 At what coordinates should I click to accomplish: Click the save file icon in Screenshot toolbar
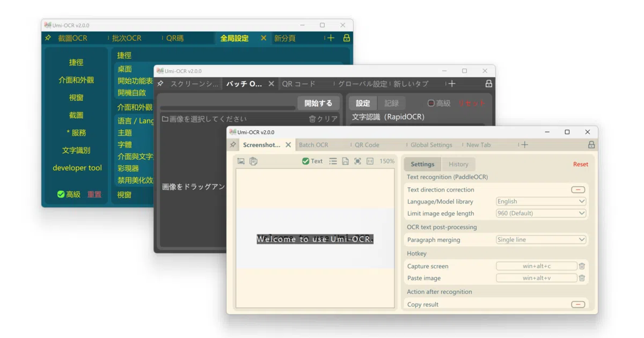pyautogui.click(x=345, y=161)
